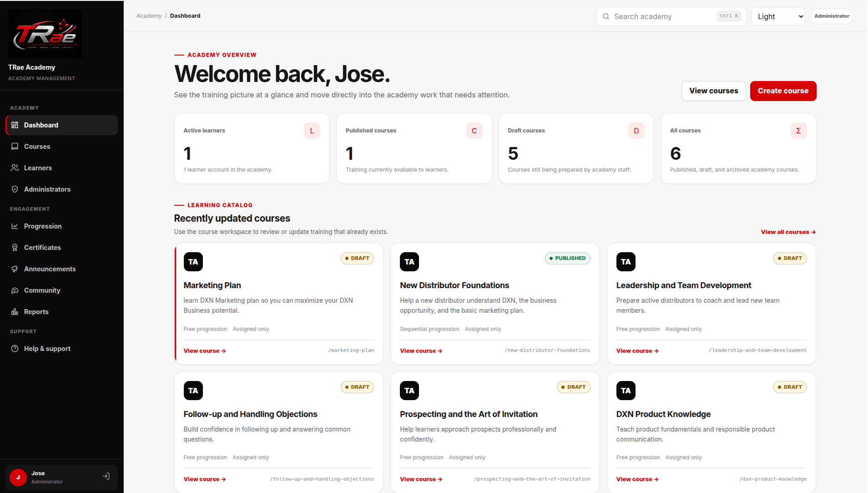868x493 pixels.
Task: Click the red J avatar circle
Action: tap(18, 478)
